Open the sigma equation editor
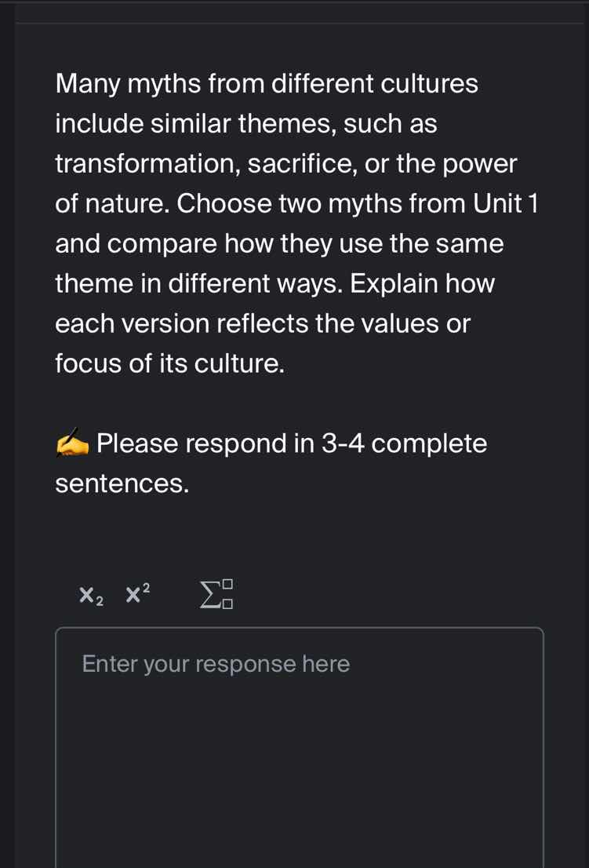 pyautogui.click(x=217, y=594)
